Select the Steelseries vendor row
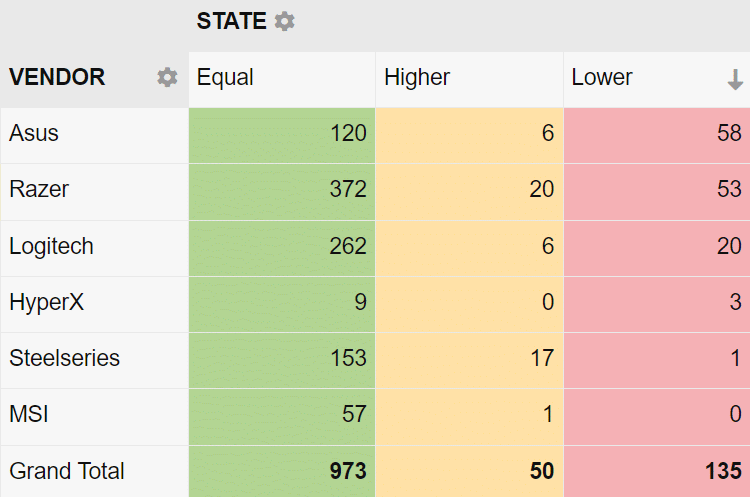The image size is (750, 497). click(x=64, y=357)
